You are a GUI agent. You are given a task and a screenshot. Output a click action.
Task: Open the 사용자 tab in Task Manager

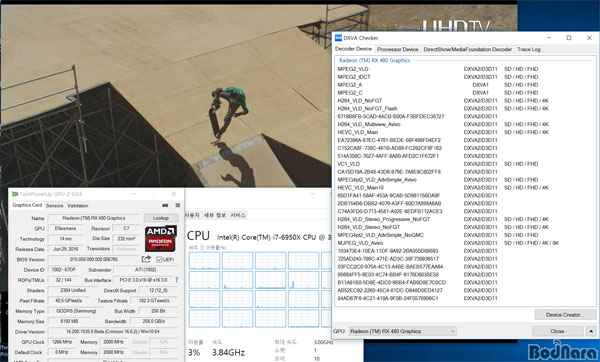192,215
